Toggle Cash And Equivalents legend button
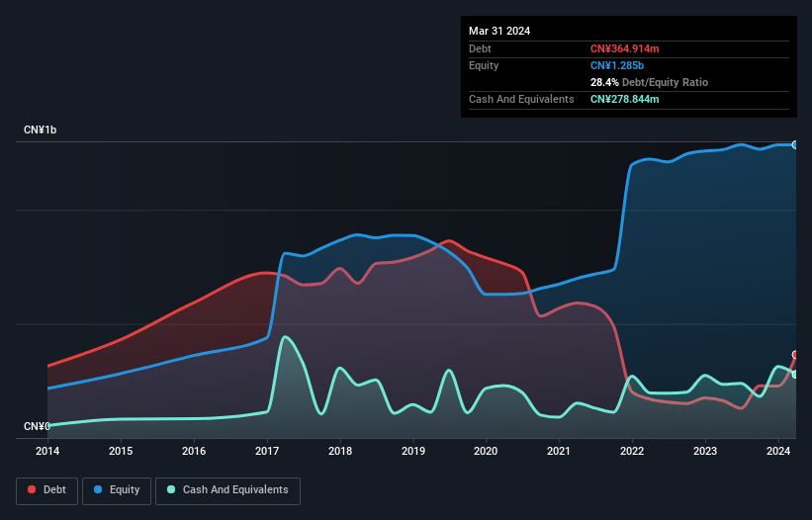 tap(227, 490)
